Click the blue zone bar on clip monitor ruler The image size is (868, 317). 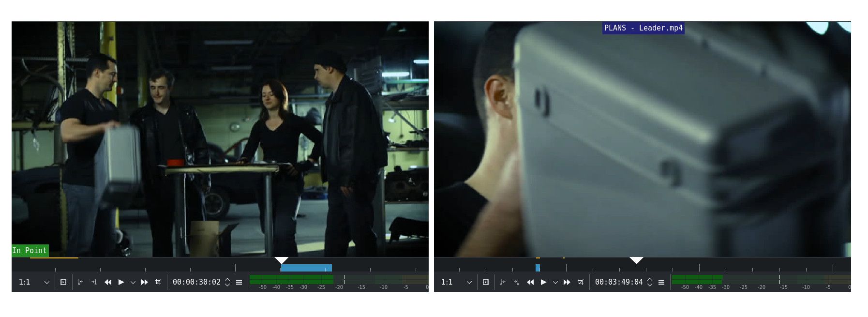(306, 268)
